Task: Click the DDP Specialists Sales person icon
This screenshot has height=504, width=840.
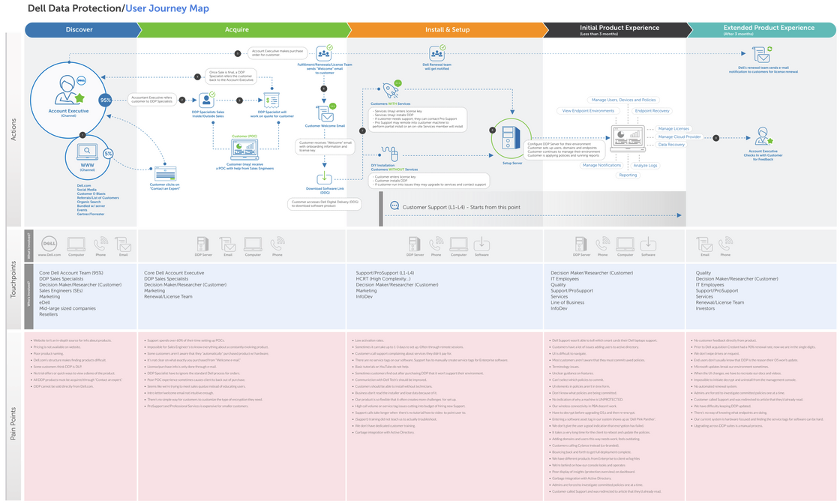Action: pyautogui.click(x=208, y=100)
